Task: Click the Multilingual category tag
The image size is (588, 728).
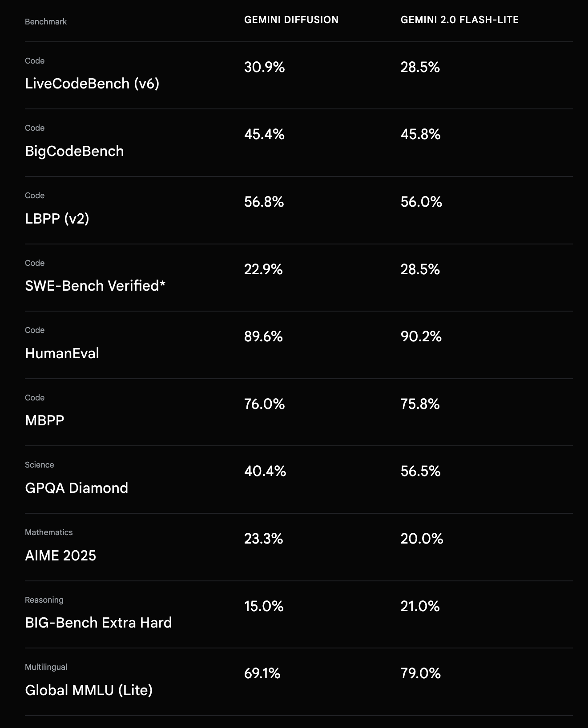Action: tap(46, 667)
